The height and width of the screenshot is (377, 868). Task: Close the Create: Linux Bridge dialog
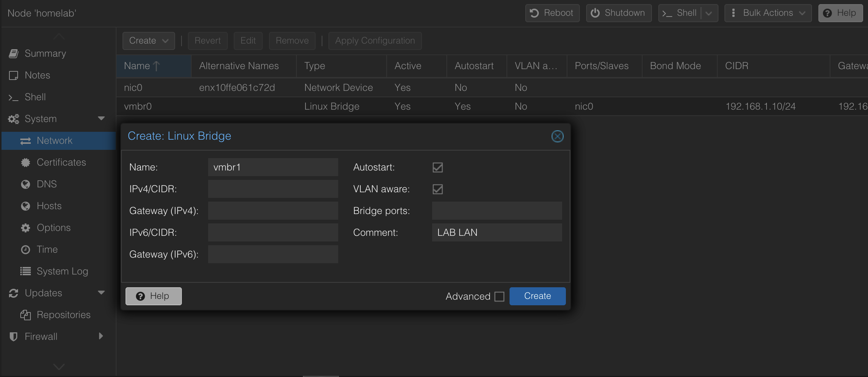click(557, 136)
